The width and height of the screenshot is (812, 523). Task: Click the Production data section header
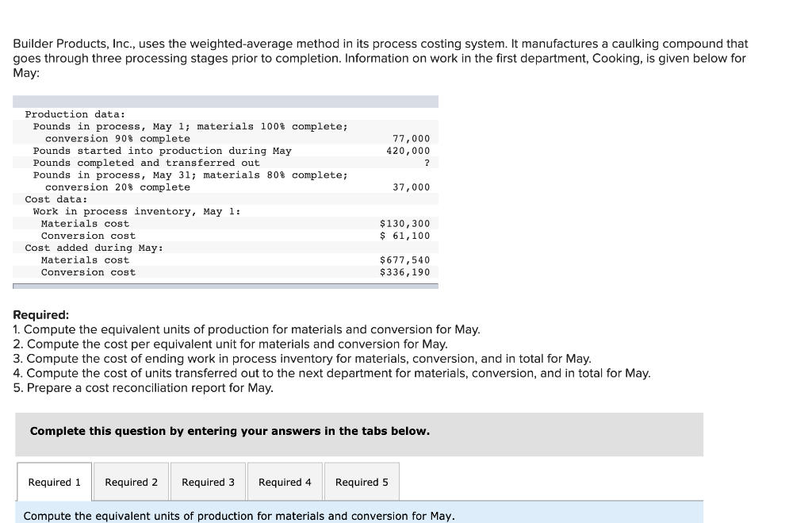tap(59, 114)
